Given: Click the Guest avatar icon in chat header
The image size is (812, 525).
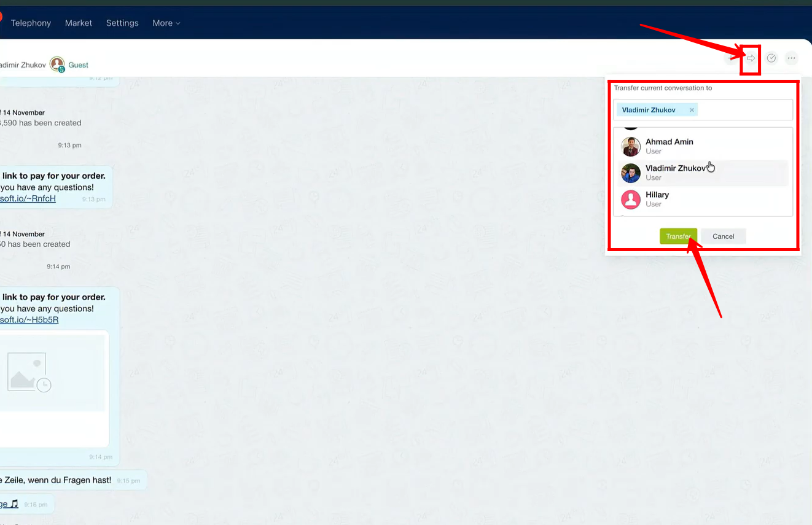Looking at the screenshot, I should tap(57, 64).
